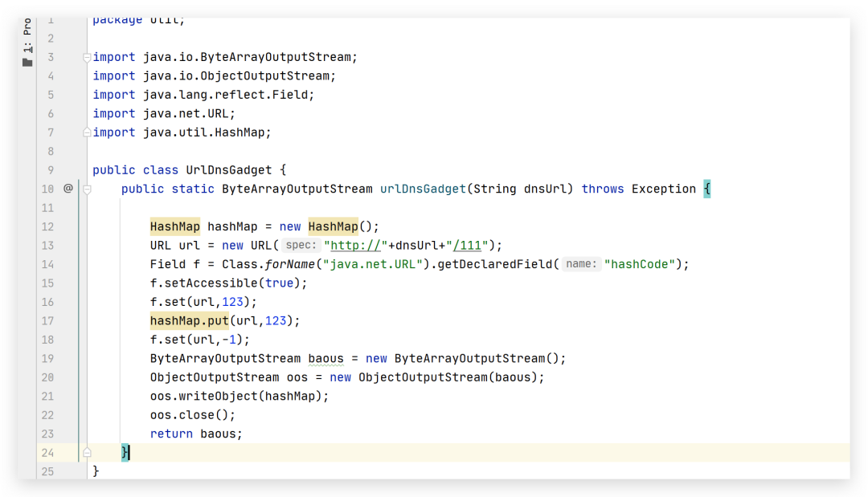Click the underlined baous variable on line 19

click(326, 359)
